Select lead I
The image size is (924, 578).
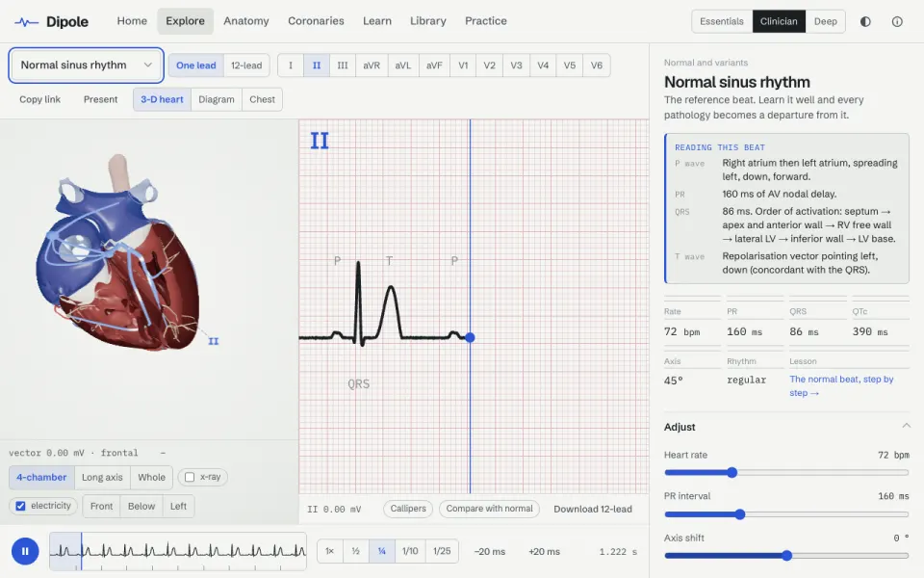[291, 66]
